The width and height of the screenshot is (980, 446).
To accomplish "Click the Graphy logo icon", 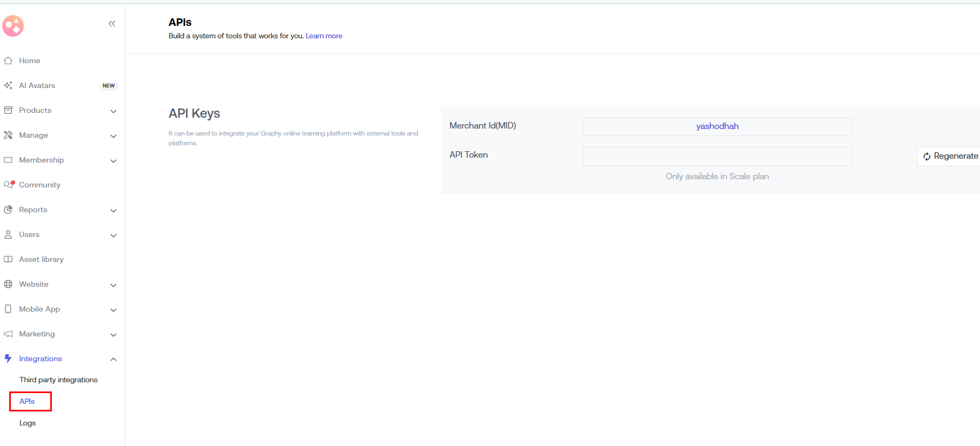I will (13, 26).
